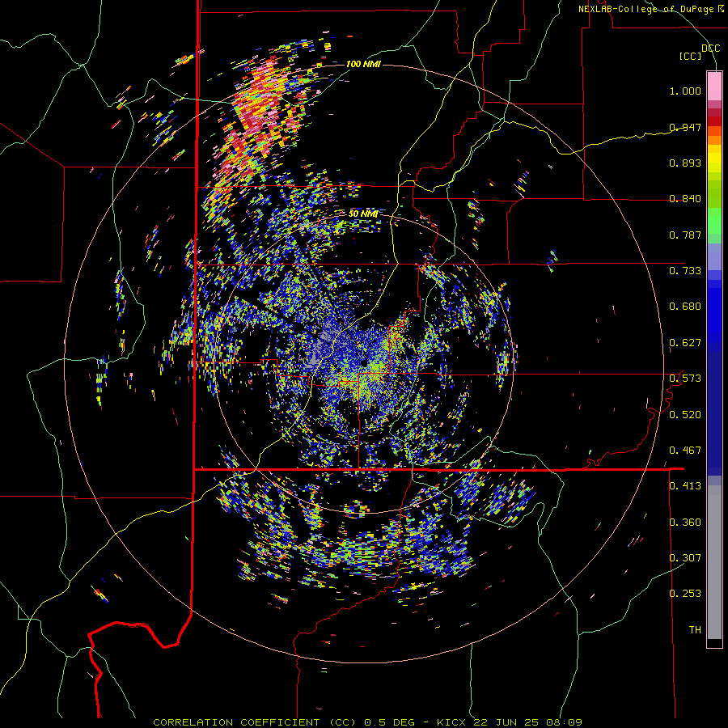728x728 pixels.
Task: Select the 0.733 scale value
Action: [x=685, y=271]
